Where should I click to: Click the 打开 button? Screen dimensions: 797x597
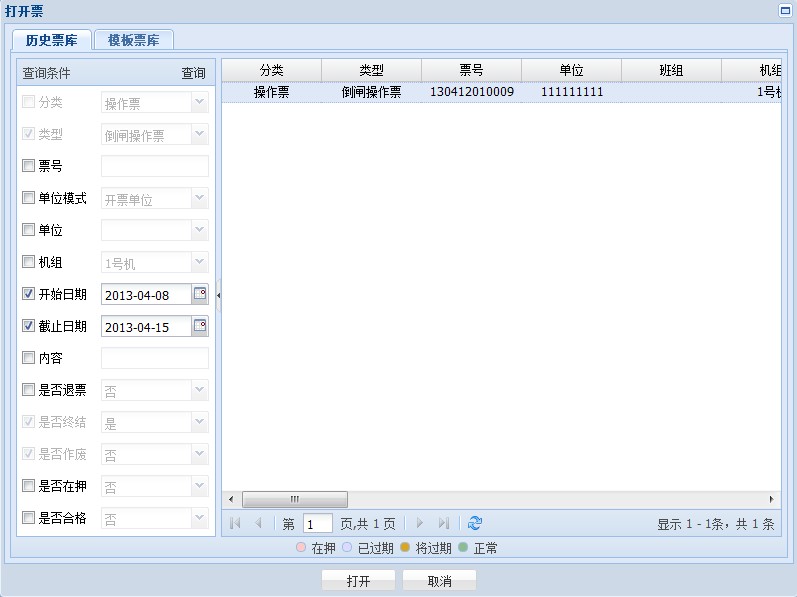pyautogui.click(x=358, y=581)
